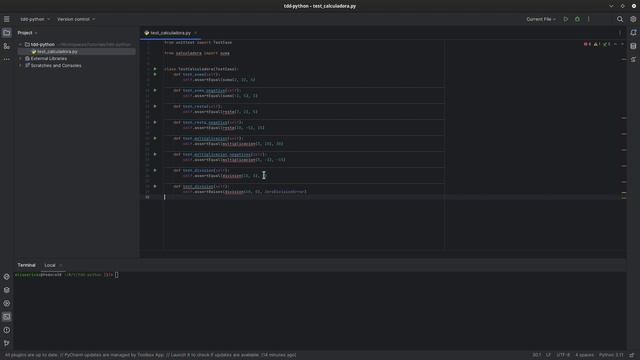Change line separator LF in status bar
The image size is (640, 360).
(x=549, y=355)
